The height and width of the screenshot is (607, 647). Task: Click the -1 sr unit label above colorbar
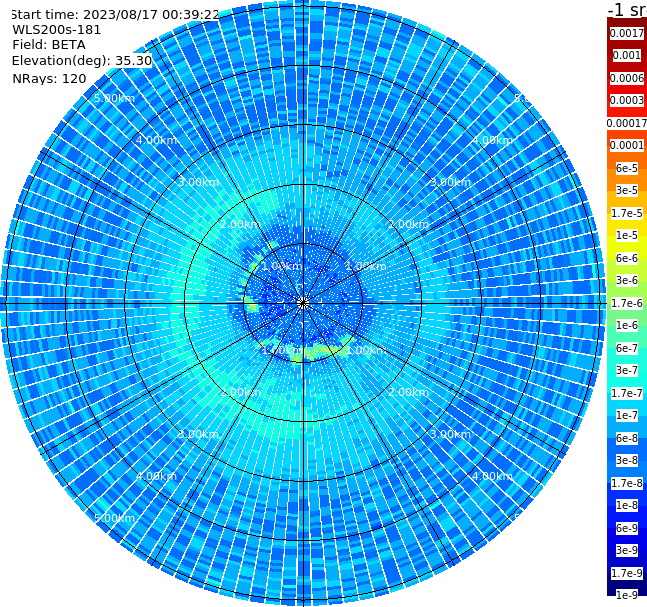(627, 10)
